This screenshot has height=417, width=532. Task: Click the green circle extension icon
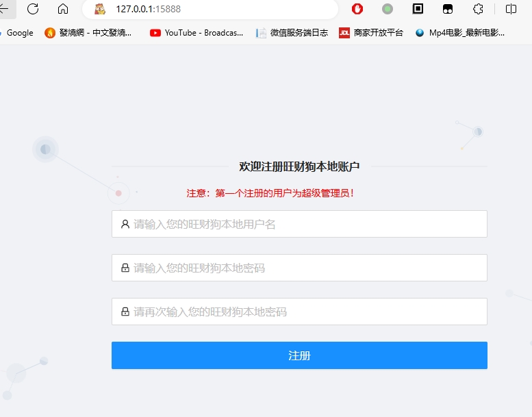[388, 9]
